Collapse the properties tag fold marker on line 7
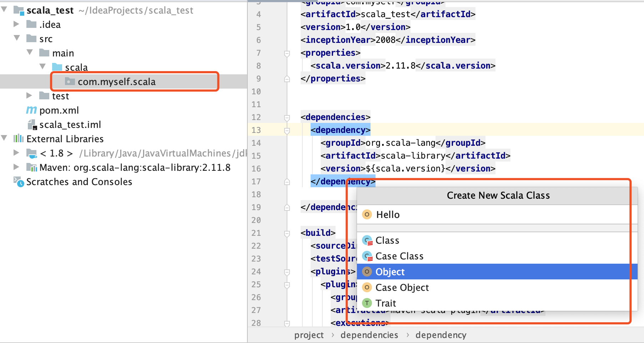644x343 pixels. (x=287, y=53)
